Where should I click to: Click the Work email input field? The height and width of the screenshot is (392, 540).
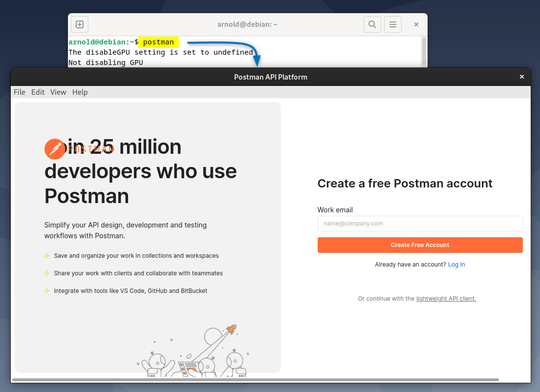click(420, 223)
